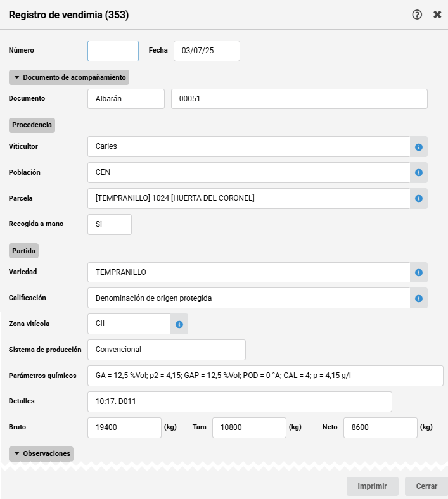Click the dialog title Registro de vendimia (353)
The height and width of the screenshot is (499, 448).
(x=69, y=15)
